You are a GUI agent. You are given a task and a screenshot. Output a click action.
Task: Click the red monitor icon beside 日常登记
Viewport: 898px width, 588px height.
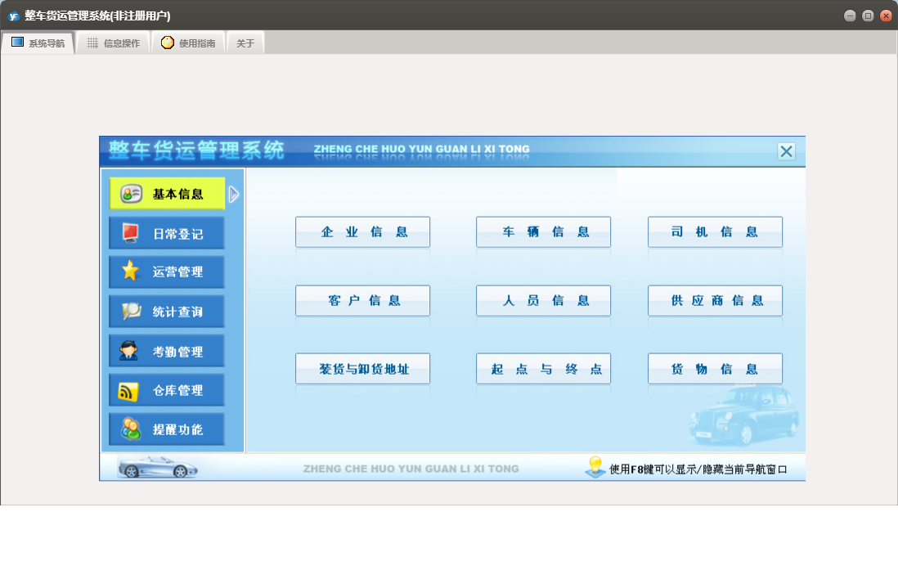(131, 233)
